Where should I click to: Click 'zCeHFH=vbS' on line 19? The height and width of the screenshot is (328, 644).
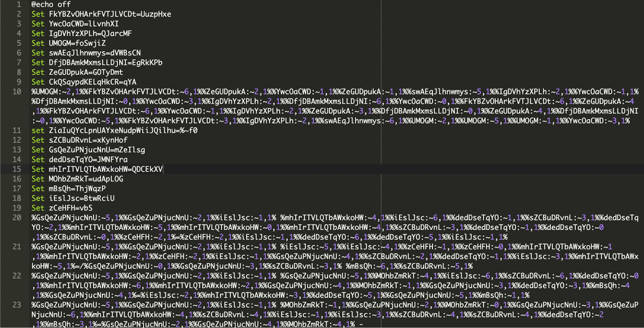[71, 208]
